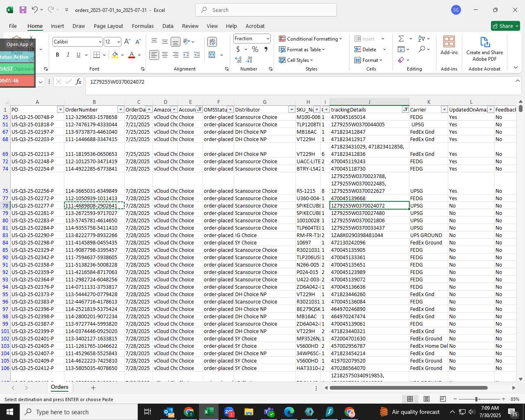
Task: Apply Comma Style format
Action: click(266, 49)
